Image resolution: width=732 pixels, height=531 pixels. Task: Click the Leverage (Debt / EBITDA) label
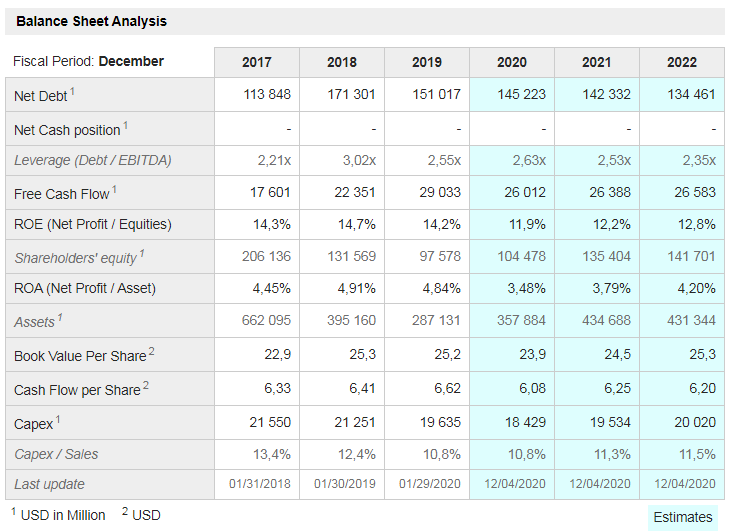click(93, 160)
